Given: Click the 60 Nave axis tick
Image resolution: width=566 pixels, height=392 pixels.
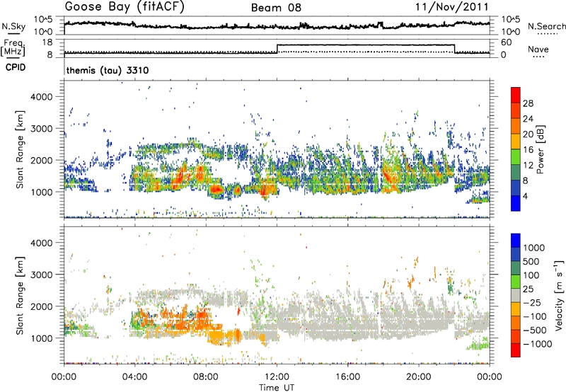Looking at the screenshot, I should [507, 42].
